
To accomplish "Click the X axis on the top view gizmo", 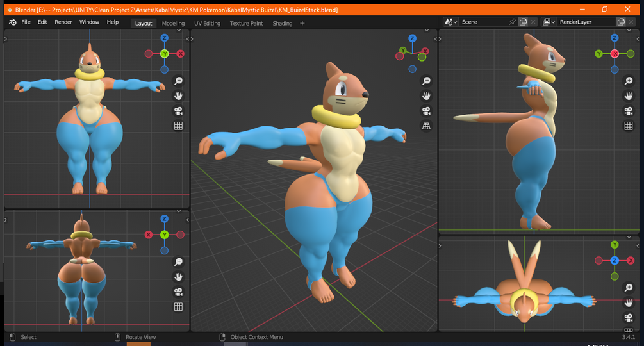I will 631,261.
